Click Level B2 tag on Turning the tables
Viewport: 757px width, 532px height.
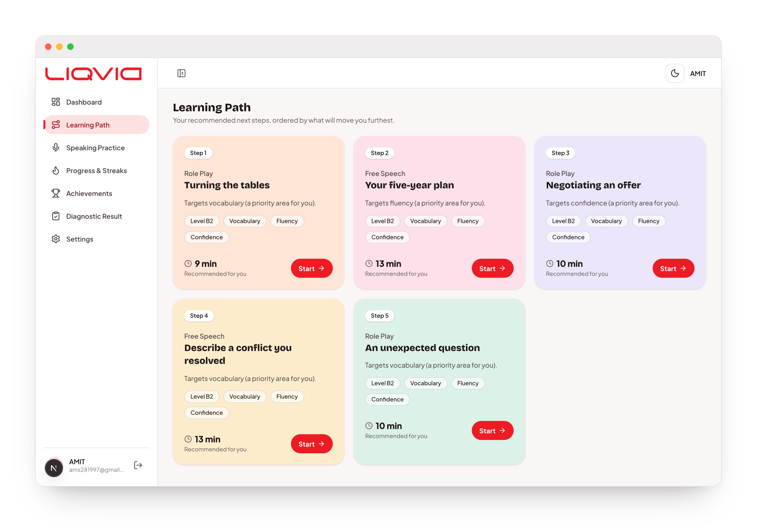coord(202,221)
